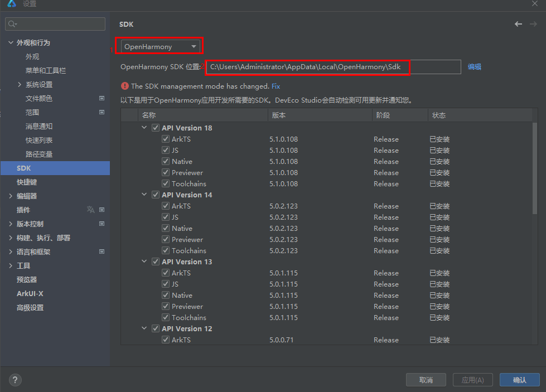Screen dimensions: 546x392
Task: Click the SDK list vertical scrollbar
Action: (x=535, y=168)
